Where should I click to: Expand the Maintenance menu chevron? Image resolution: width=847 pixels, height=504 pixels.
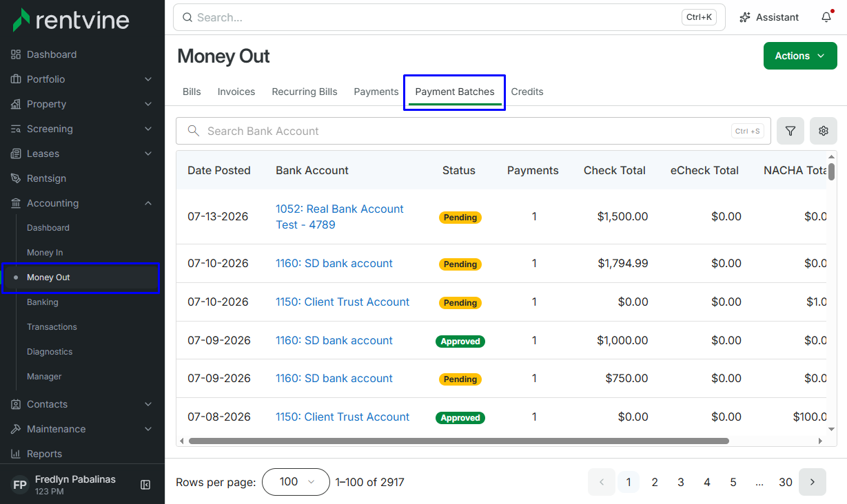pos(148,429)
